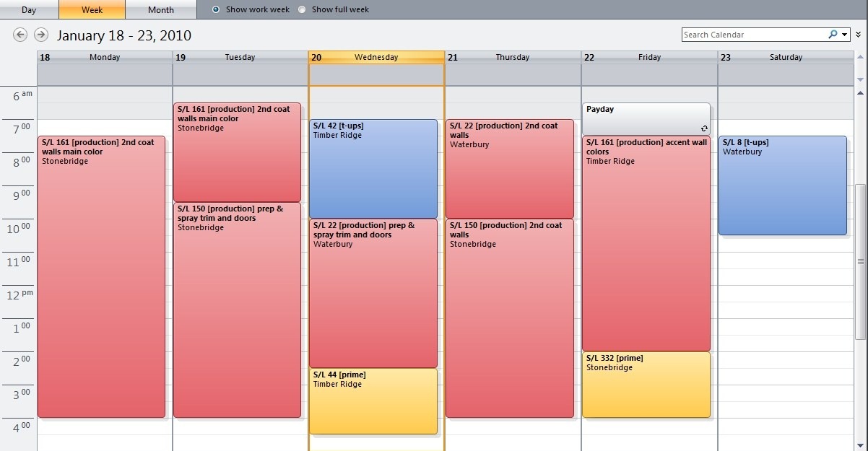Screen dimensions: 868x451
Task: Click the scrollbar up arrow
Action: coord(859,92)
